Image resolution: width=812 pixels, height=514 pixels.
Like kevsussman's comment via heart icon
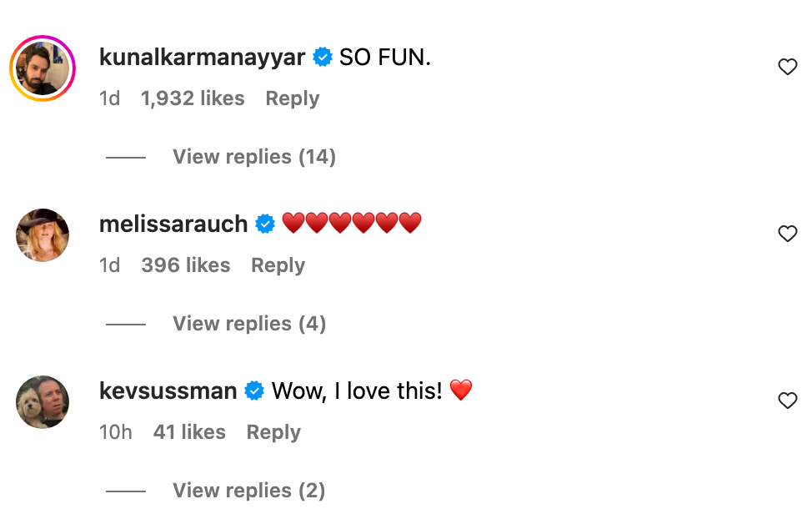click(x=787, y=401)
